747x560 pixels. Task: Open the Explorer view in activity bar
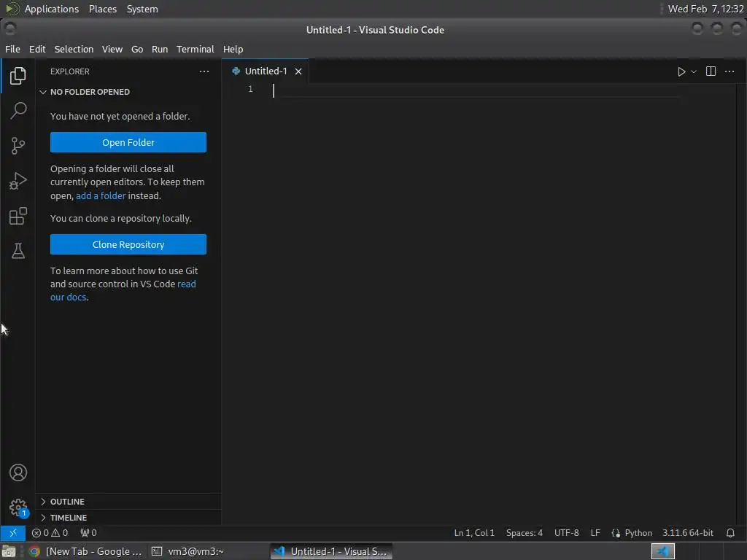click(18, 76)
